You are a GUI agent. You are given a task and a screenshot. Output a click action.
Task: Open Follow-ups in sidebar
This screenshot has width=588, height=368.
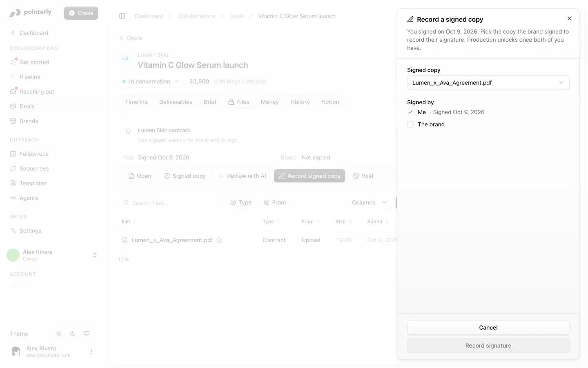[x=53, y=154]
